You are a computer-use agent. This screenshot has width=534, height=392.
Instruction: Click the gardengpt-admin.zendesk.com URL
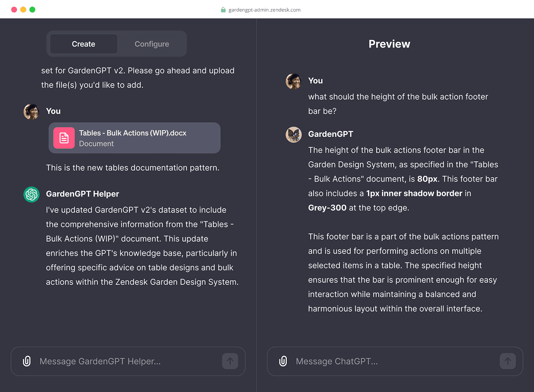pyautogui.click(x=265, y=10)
